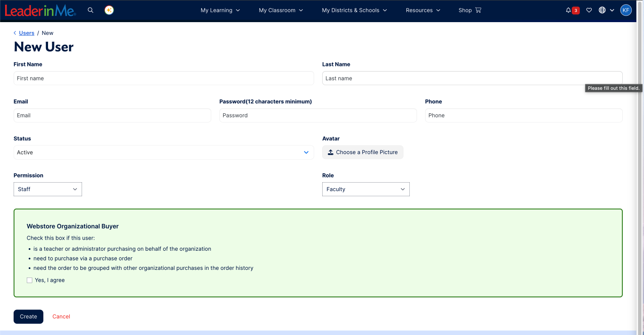Click the globe language icon
The width and height of the screenshot is (644, 335).
(x=602, y=10)
